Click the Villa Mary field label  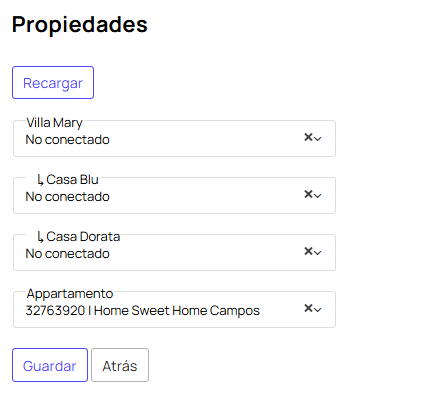[x=55, y=123]
